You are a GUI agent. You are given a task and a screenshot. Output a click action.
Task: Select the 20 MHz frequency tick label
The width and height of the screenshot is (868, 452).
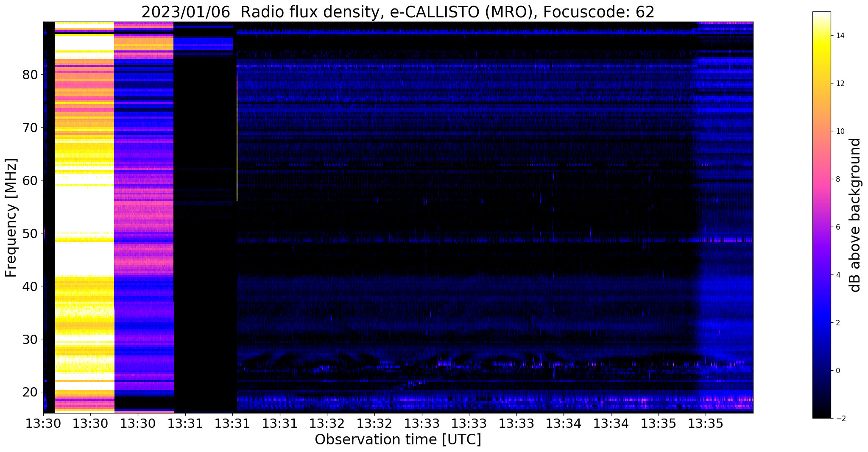click(x=30, y=392)
